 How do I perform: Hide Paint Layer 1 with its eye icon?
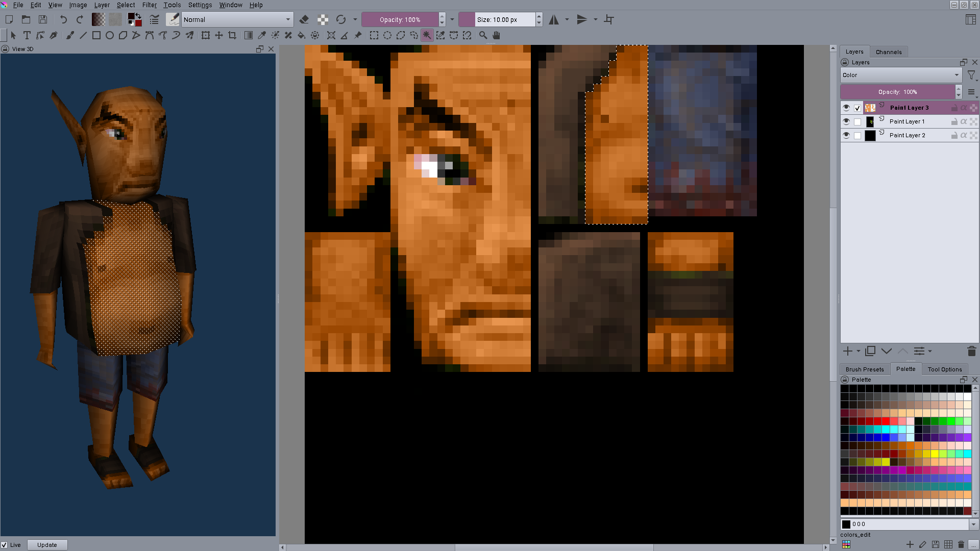tap(846, 121)
